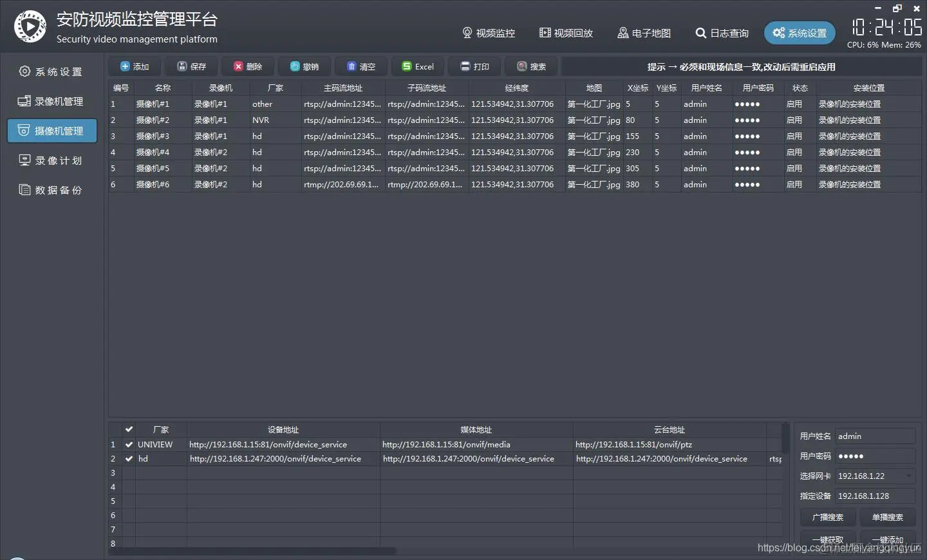Click the 撤销 (Undo) toolbar icon

point(304,66)
